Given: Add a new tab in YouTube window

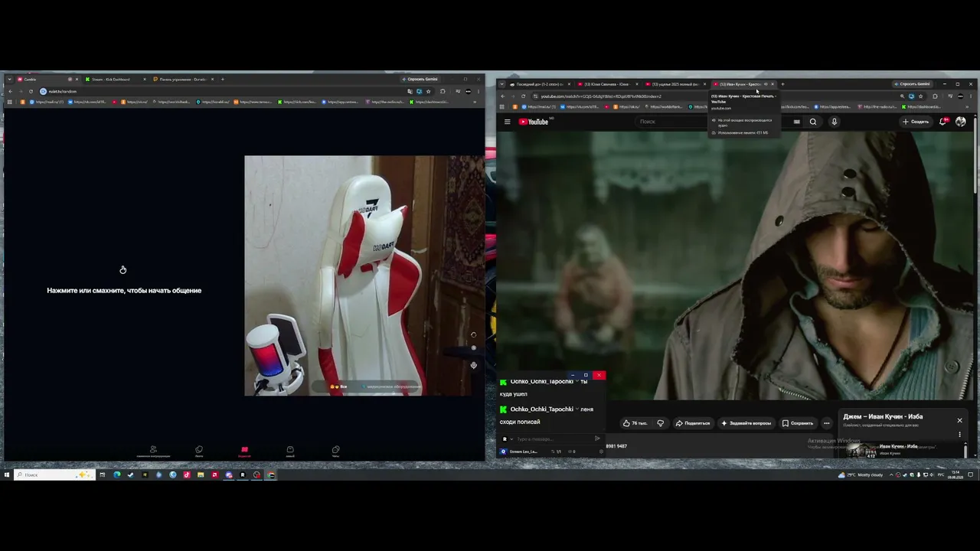Looking at the screenshot, I should 782,84.
